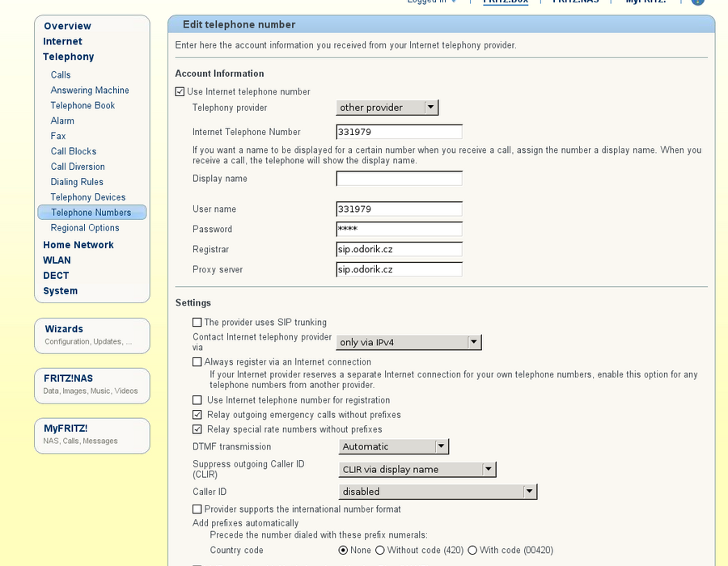
Task: Enable the provider uses SIP trunking option
Action: [197, 322]
